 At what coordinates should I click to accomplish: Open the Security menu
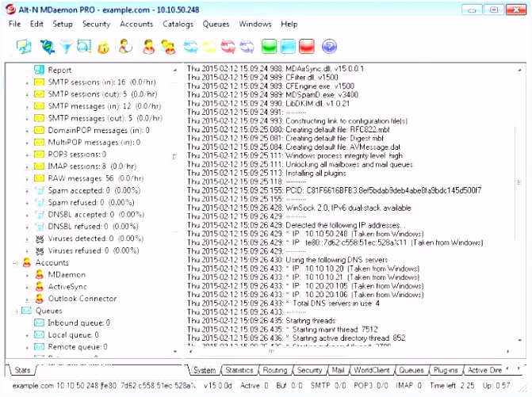(96, 24)
